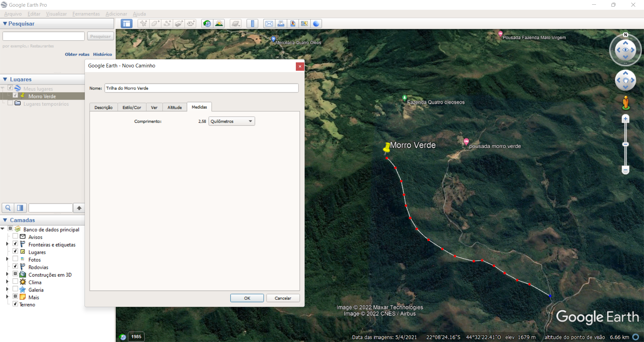The image size is (644, 342).
Task: Open the Arquivo menu
Action: 13,14
